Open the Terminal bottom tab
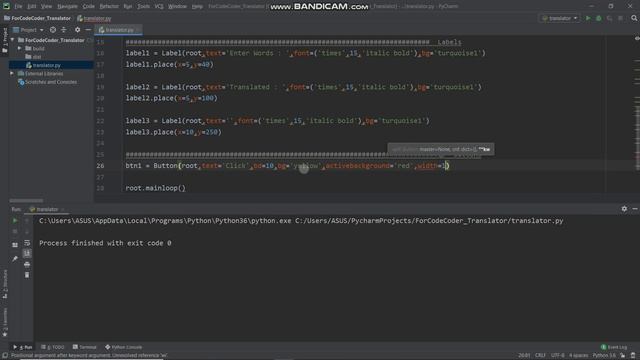The width and height of the screenshot is (640, 360). [84, 347]
